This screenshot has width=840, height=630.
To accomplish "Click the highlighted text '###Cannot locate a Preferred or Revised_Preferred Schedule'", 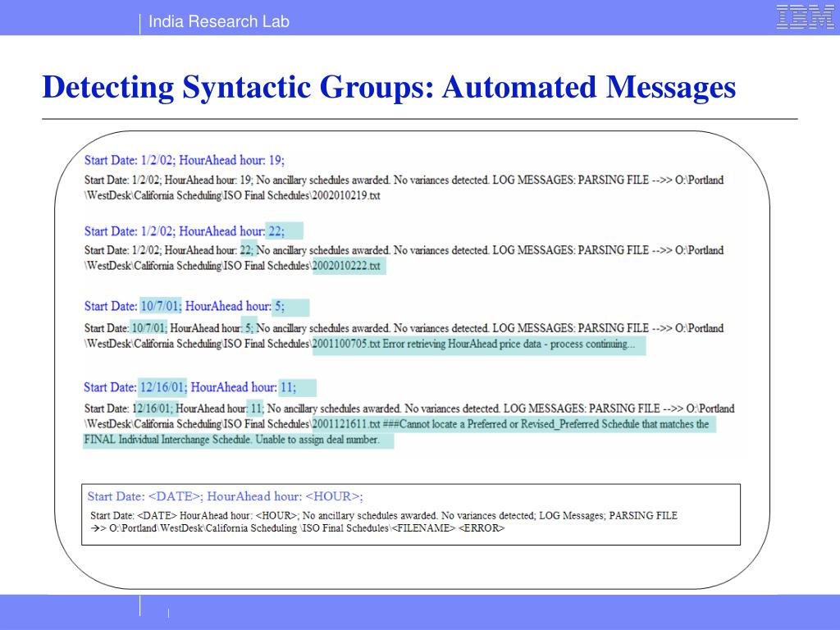I will [511, 424].
